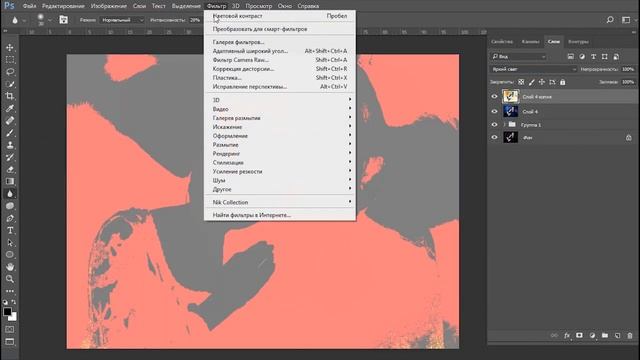Select the Type tool
Screen dimensions: 640x360
click(10, 231)
